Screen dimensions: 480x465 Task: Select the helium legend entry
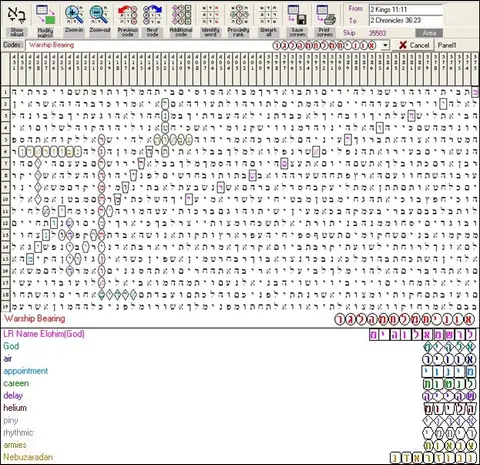15,408
